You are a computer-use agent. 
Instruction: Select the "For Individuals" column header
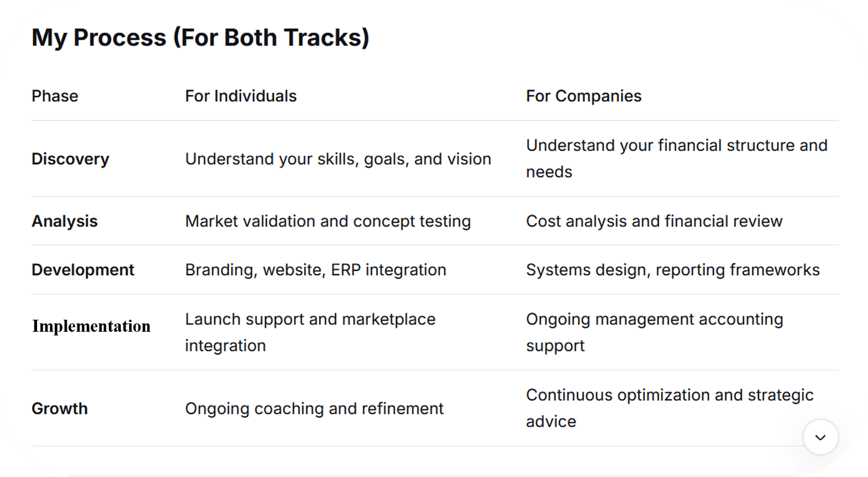click(x=241, y=96)
